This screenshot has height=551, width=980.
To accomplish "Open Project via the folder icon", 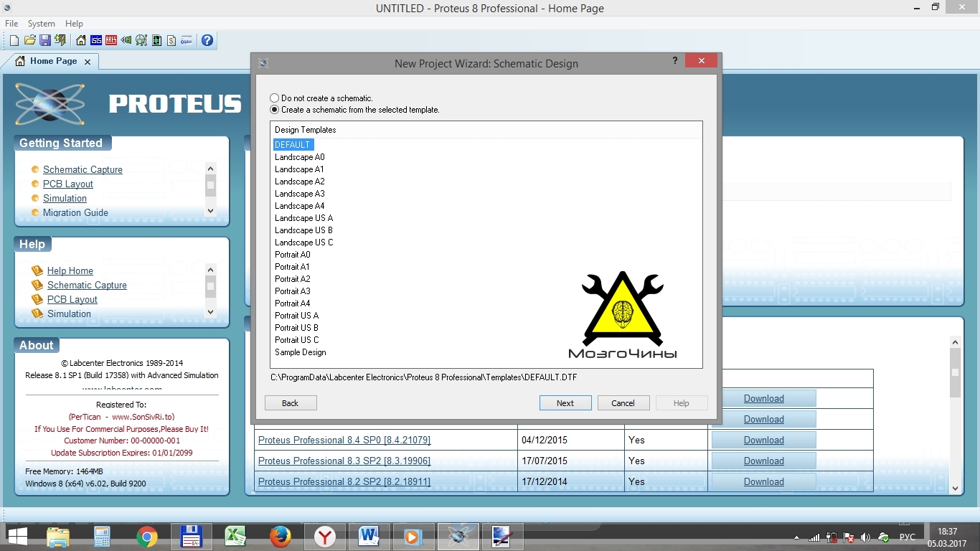I will coord(29,40).
